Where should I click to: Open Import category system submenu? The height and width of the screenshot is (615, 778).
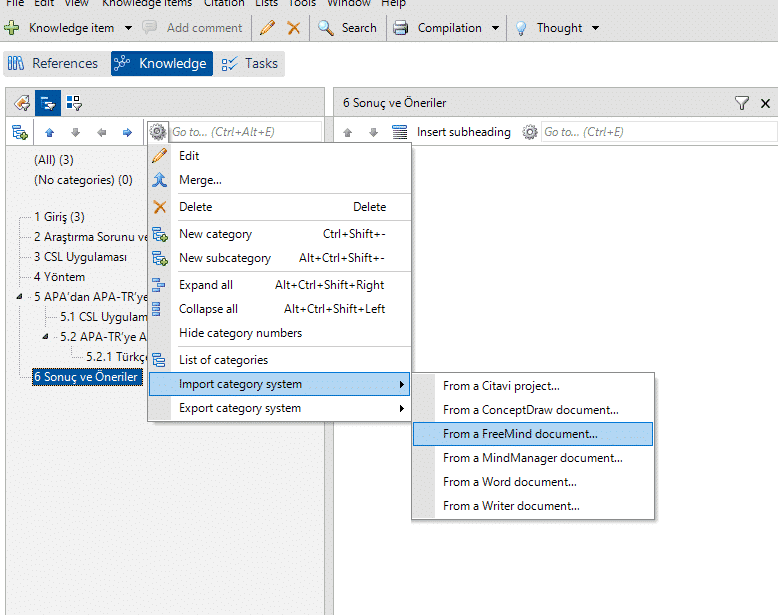point(280,384)
